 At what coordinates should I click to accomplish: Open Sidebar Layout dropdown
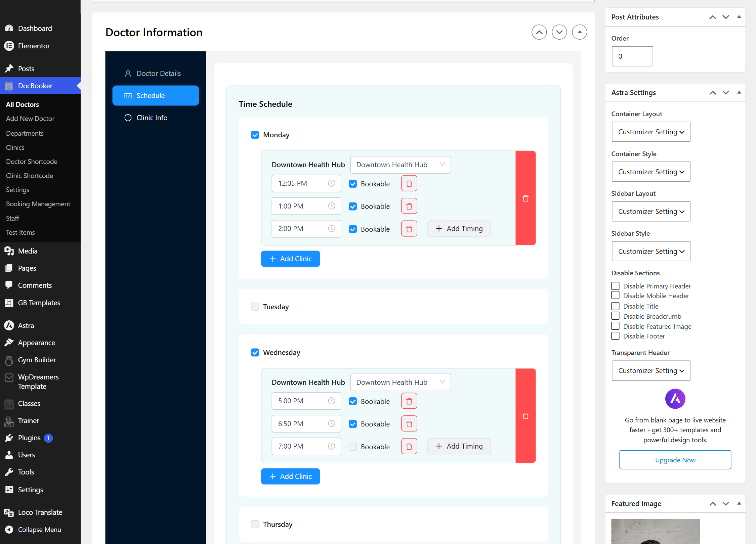pos(651,211)
